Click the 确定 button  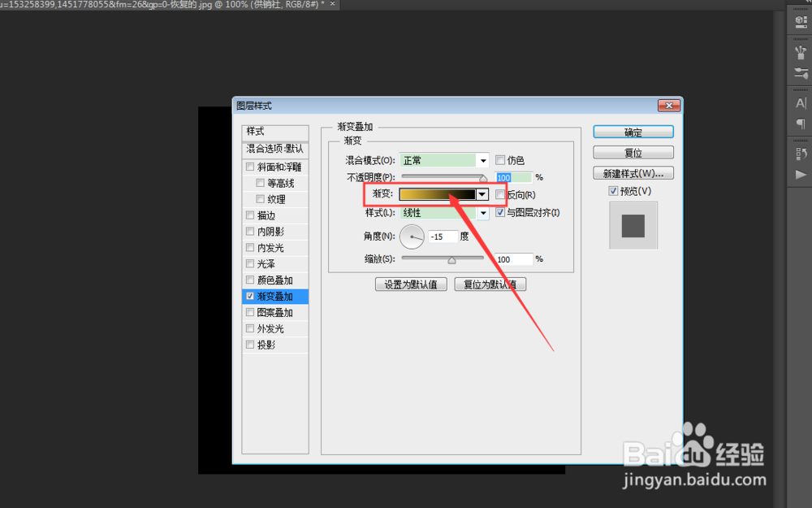633,132
